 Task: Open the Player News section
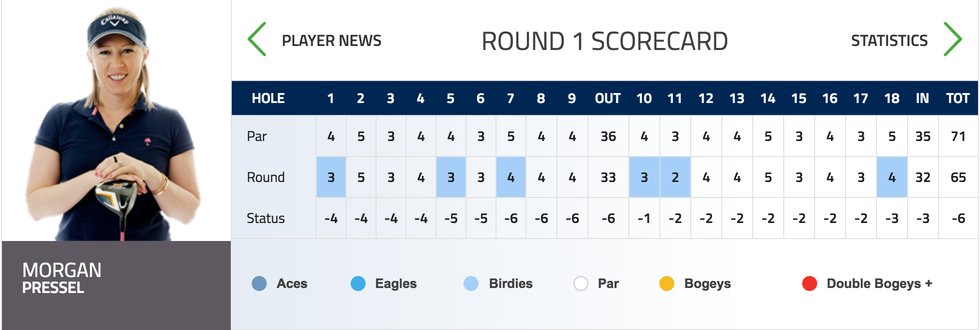pos(332,40)
